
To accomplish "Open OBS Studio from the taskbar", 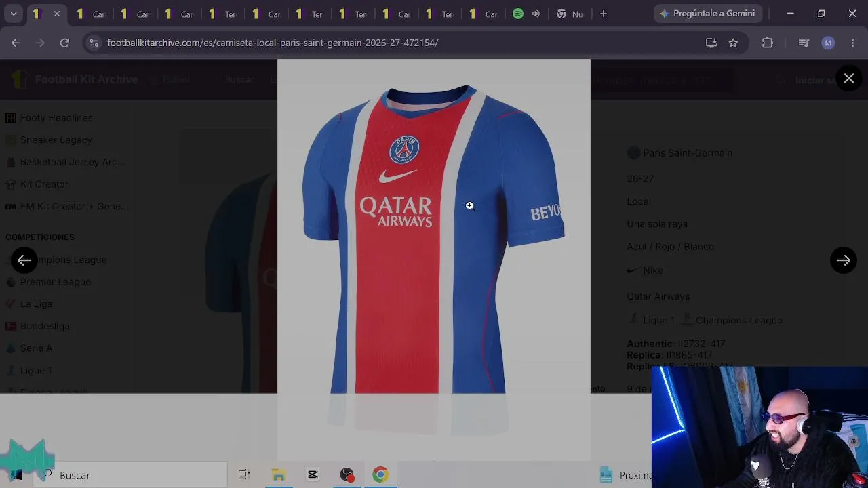I will [347, 475].
